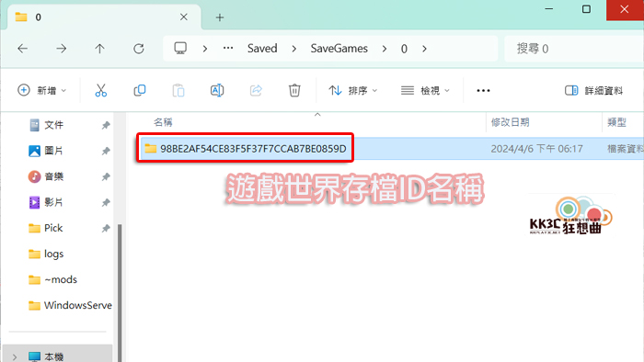
Task: Expand the 本機 (This PC) tree node
Action: point(15,357)
